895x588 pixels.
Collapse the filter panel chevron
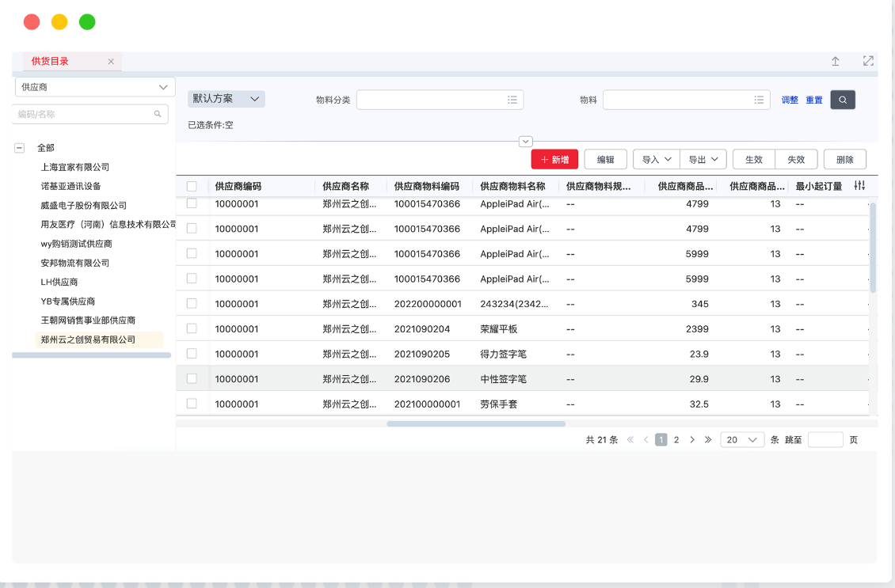pos(526,142)
